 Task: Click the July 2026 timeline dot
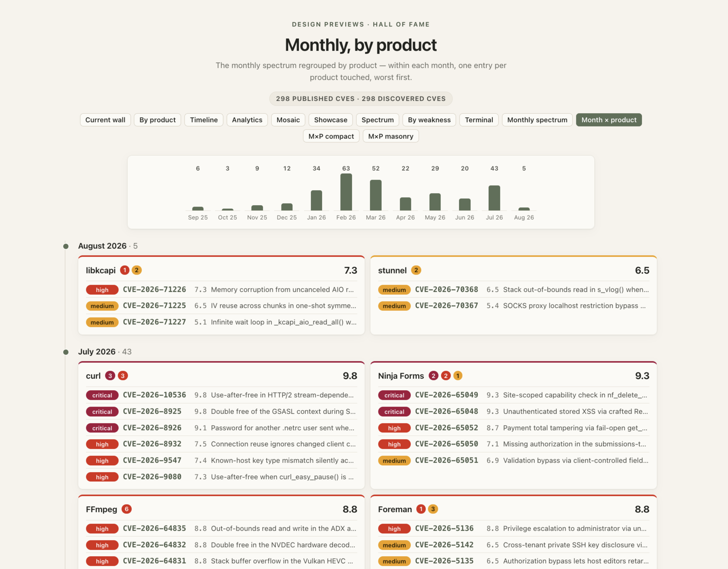point(66,352)
